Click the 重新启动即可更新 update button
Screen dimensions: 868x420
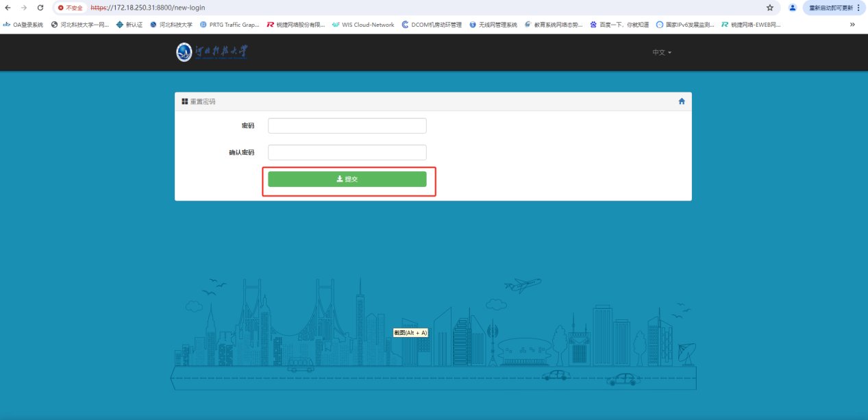pos(834,8)
